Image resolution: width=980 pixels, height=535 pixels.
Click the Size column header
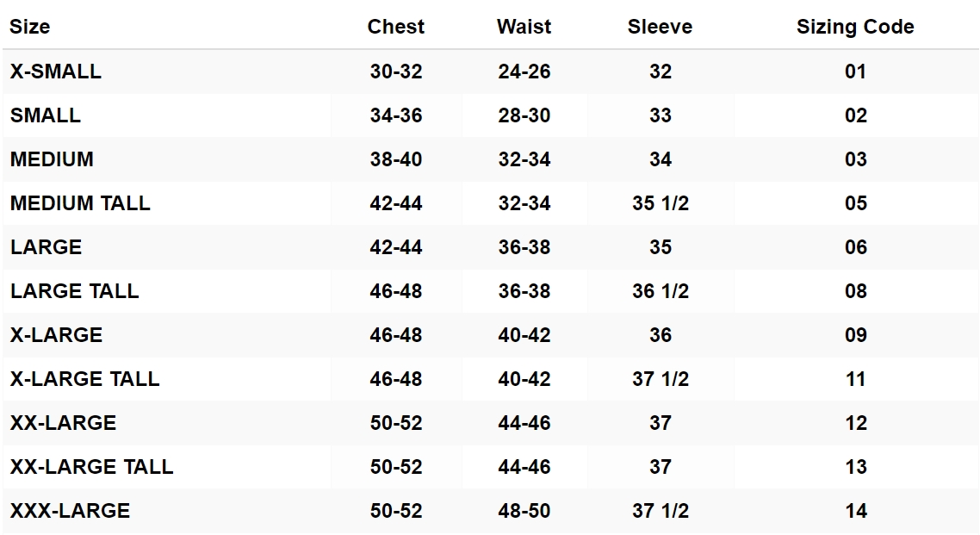click(30, 27)
